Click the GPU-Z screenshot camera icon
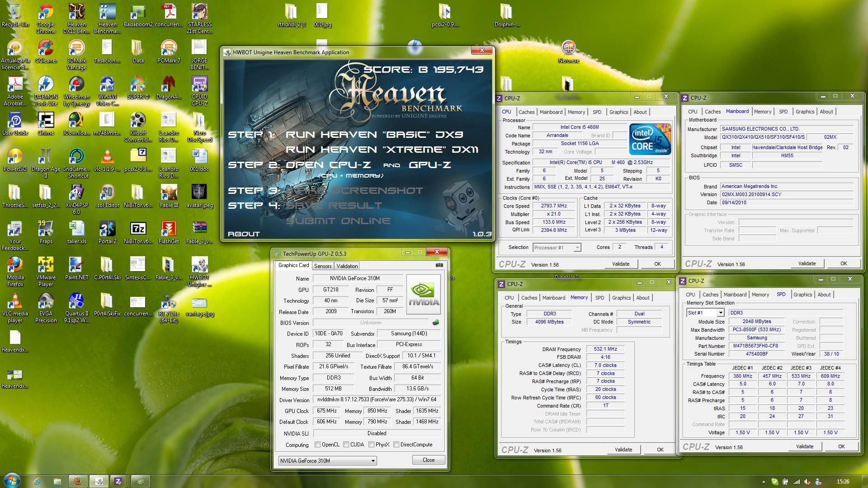 click(439, 265)
